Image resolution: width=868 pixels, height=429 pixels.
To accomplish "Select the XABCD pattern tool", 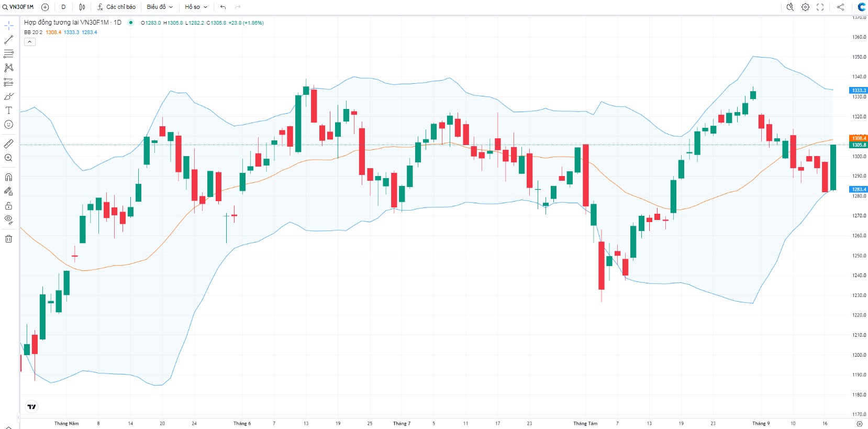I will pos(9,68).
